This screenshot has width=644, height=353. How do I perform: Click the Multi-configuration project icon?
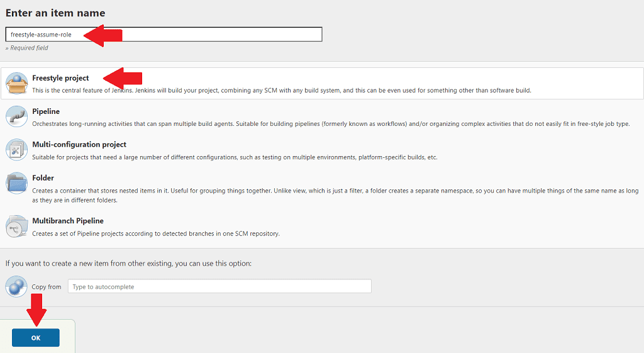(x=16, y=150)
